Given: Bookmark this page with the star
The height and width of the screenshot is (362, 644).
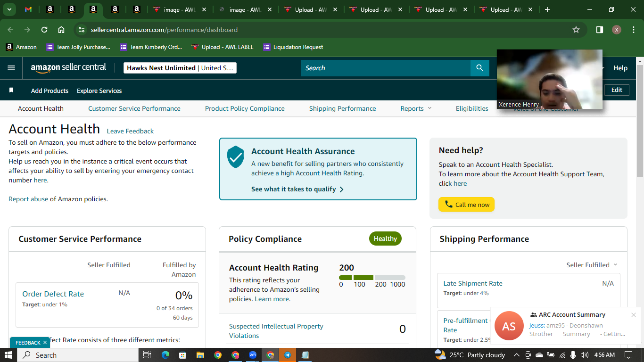Looking at the screenshot, I should [576, 30].
